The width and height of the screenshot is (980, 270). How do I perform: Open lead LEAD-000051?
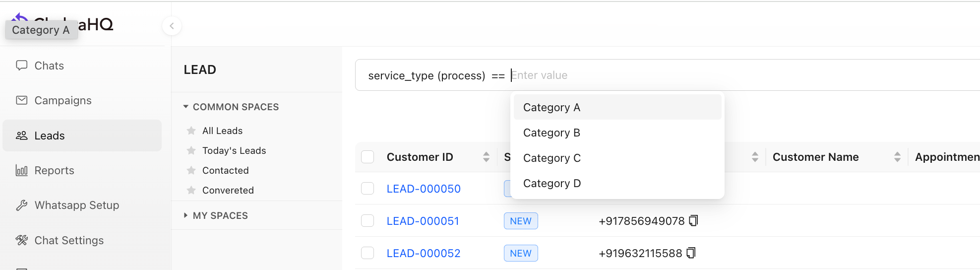click(423, 221)
